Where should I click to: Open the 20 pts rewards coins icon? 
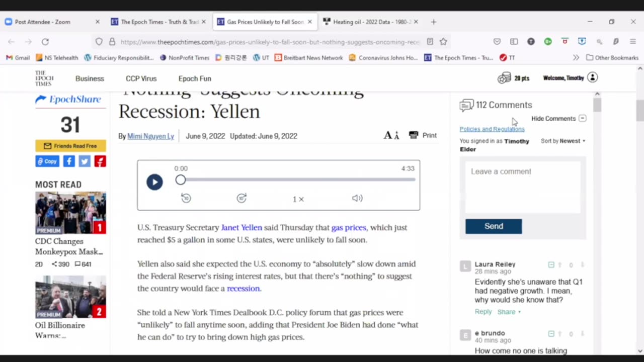[x=504, y=78]
